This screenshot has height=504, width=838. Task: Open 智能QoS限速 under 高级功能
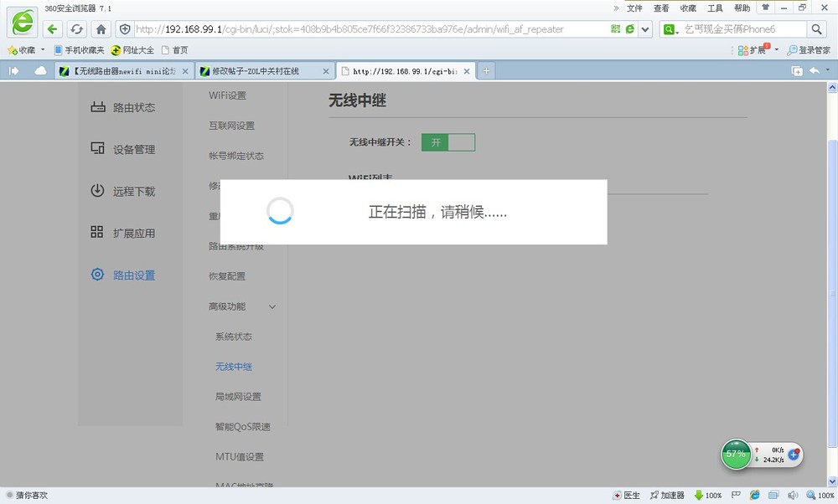[243, 427]
